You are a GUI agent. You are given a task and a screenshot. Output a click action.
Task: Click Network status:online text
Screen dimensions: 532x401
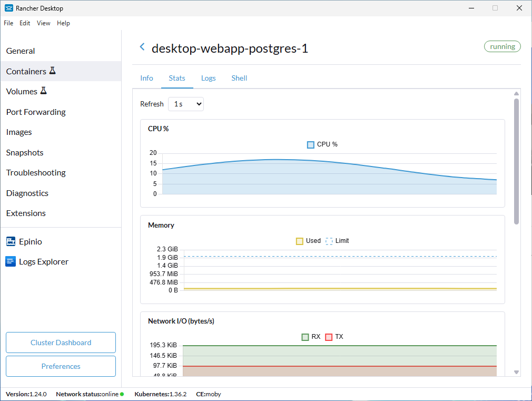[87, 394]
